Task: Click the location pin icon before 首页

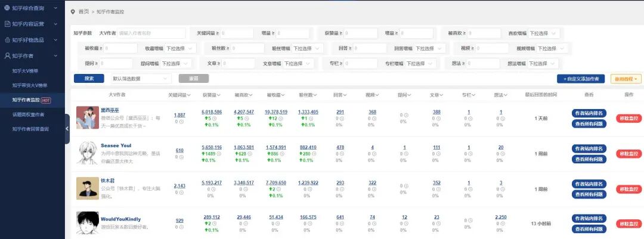Action: click(x=73, y=11)
